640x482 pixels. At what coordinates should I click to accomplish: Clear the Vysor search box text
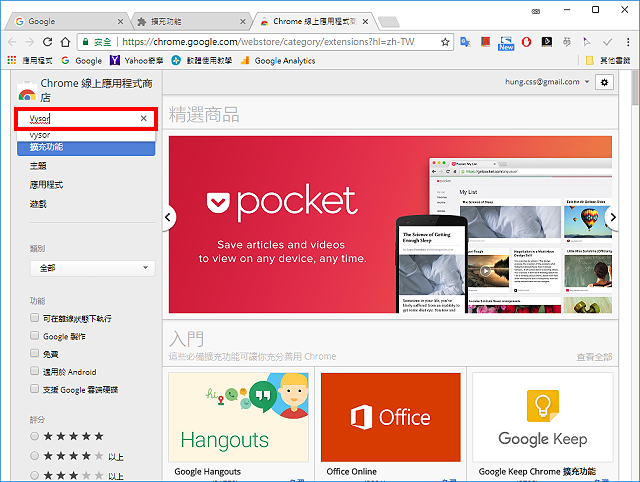(x=144, y=118)
